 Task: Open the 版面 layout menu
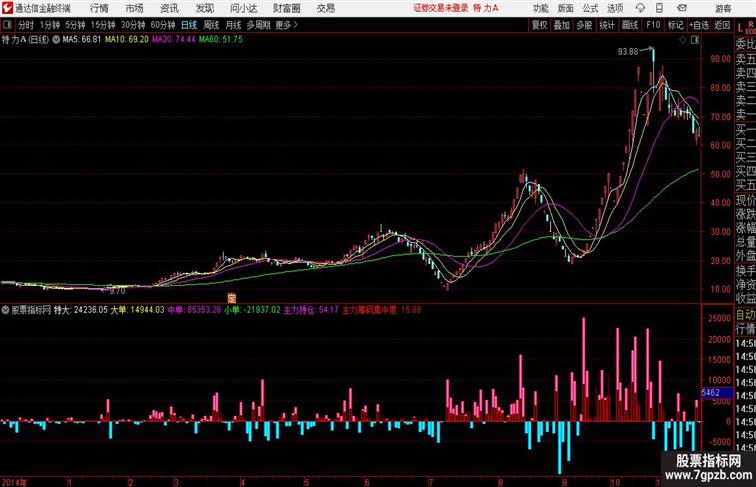566,8
